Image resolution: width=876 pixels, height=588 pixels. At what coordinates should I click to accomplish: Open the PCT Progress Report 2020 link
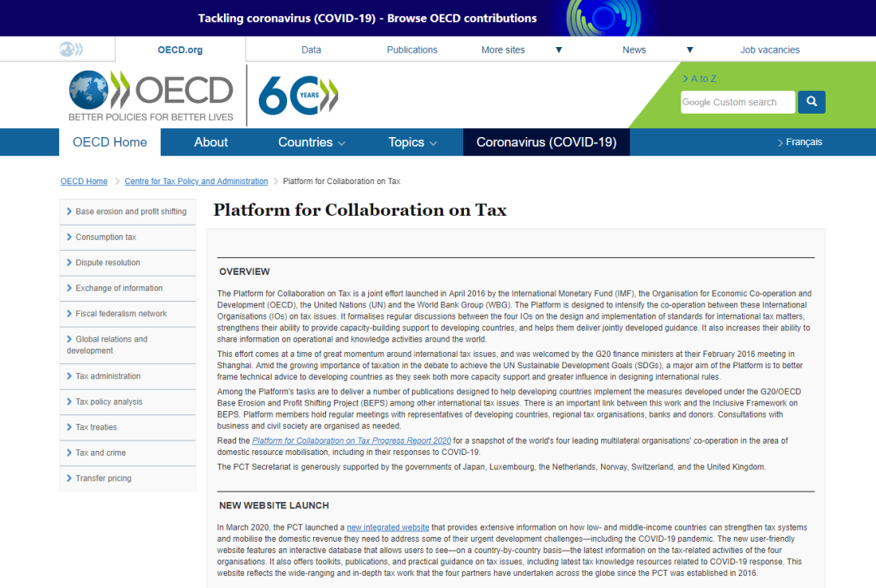point(351,440)
